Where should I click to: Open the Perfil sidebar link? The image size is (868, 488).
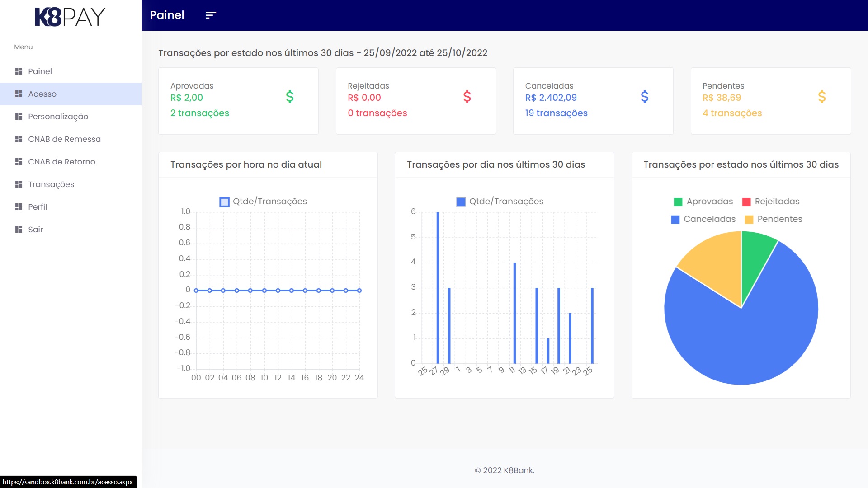(x=38, y=207)
